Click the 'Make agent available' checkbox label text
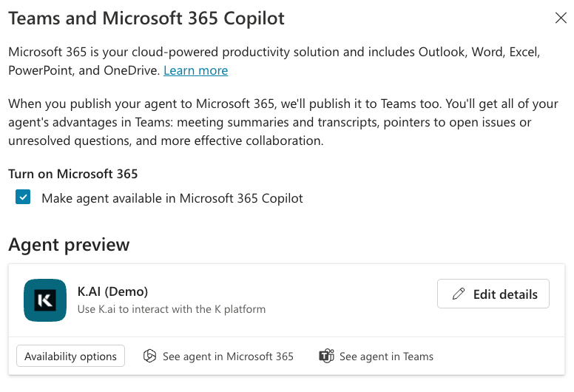The image size is (574, 392). (172, 198)
